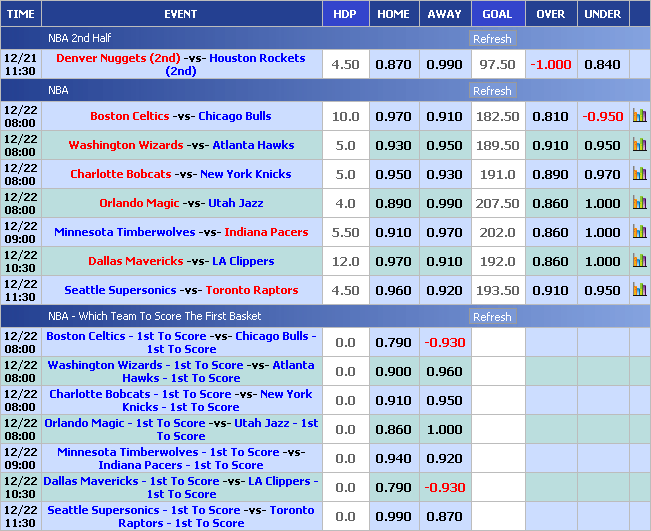The height and width of the screenshot is (531, 651).
Task: Open stats chart icon for Charlotte Bobcats game
Action: (639, 174)
